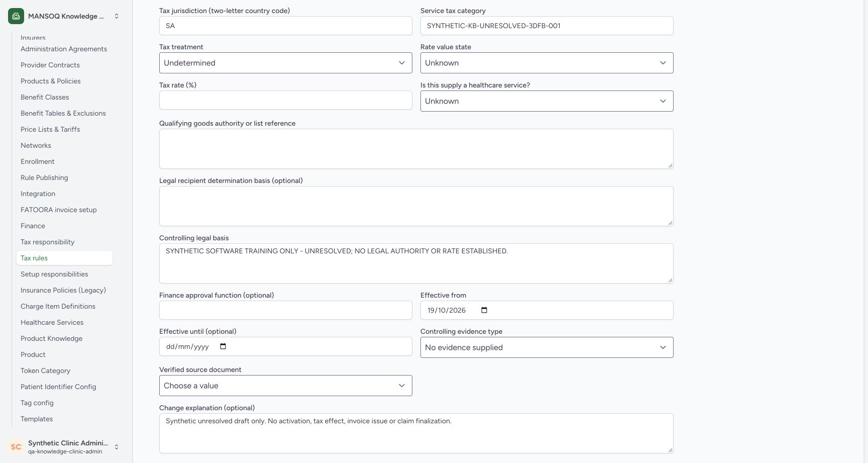Click the MANSOQ Knowledge organization logo icon
The width and height of the screenshot is (868, 463).
(x=16, y=16)
